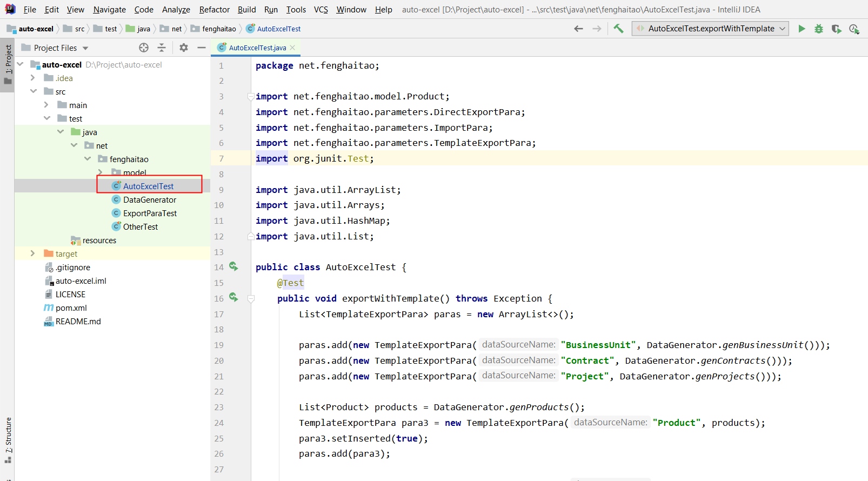
Task: Close the AutoExcelTest.java tab
Action: (x=292, y=48)
